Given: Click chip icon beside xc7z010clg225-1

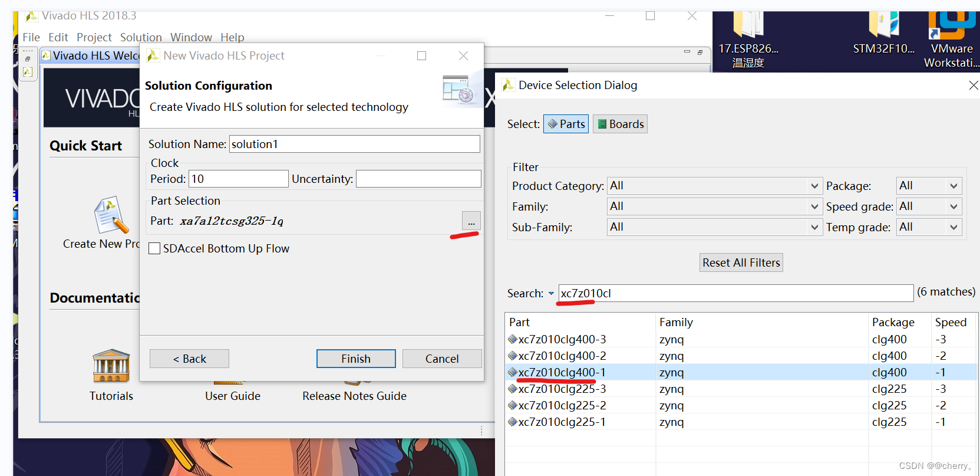Looking at the screenshot, I should [512, 422].
